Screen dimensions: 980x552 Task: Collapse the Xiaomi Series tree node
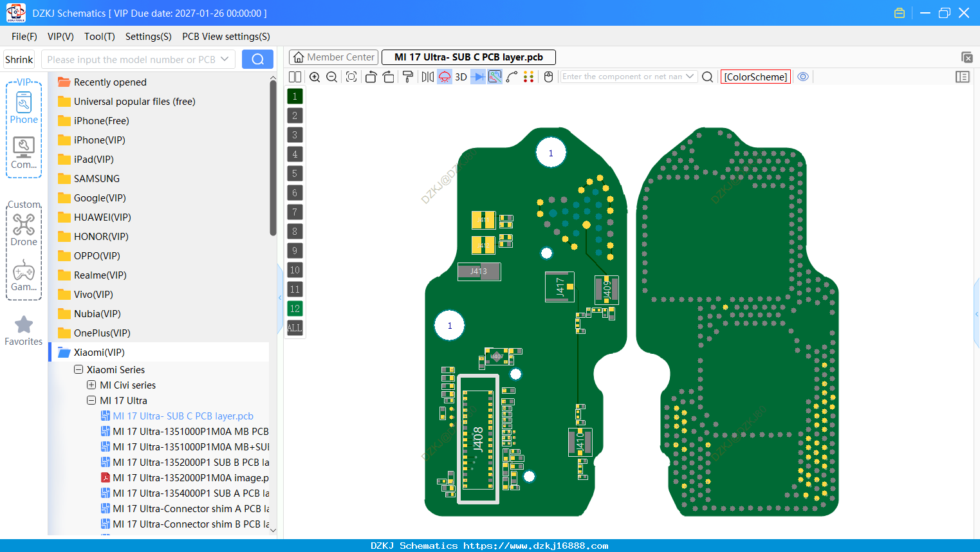click(x=79, y=369)
